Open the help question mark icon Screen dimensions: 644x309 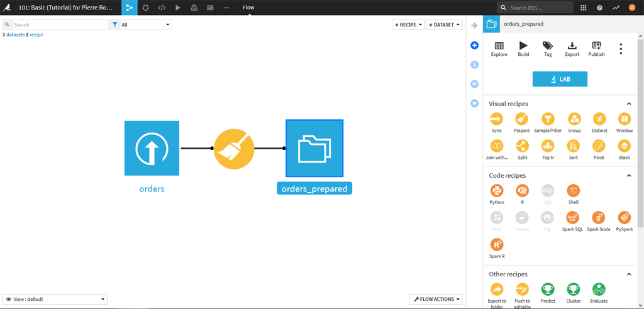tap(599, 8)
